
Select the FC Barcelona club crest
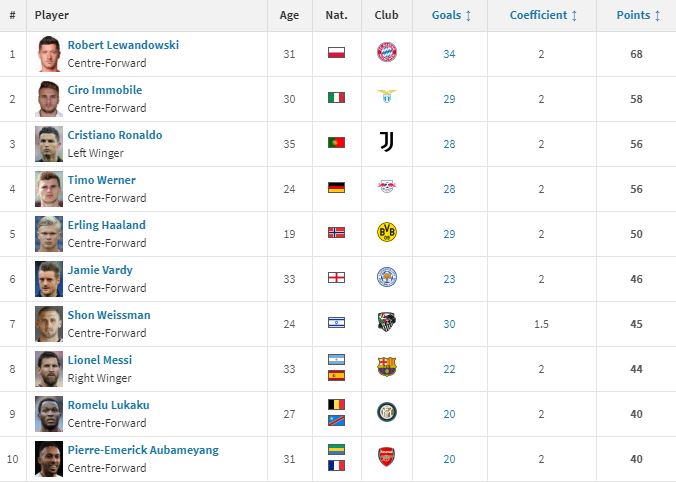pos(387,367)
